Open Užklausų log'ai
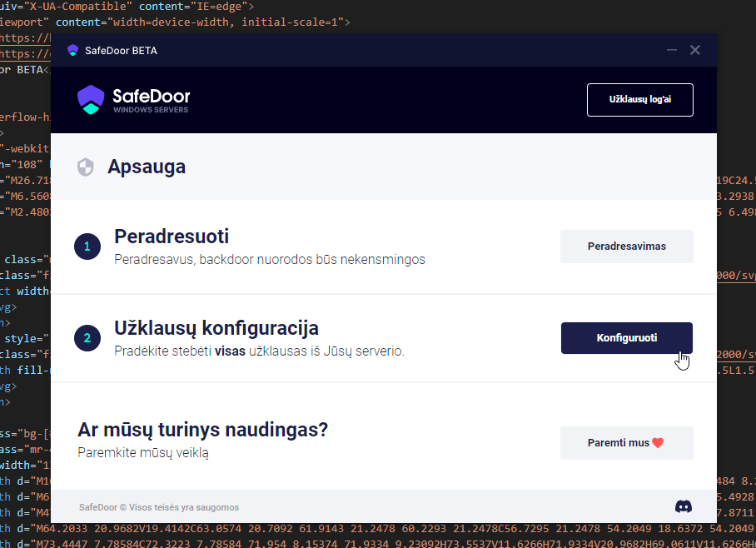The width and height of the screenshot is (756, 548). point(639,100)
